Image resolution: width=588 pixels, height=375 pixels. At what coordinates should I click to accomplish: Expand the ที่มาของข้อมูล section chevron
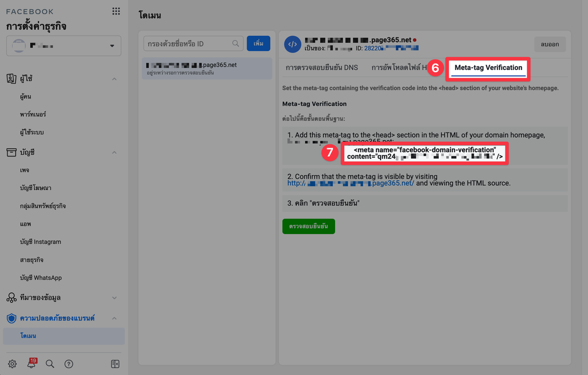[x=114, y=298]
